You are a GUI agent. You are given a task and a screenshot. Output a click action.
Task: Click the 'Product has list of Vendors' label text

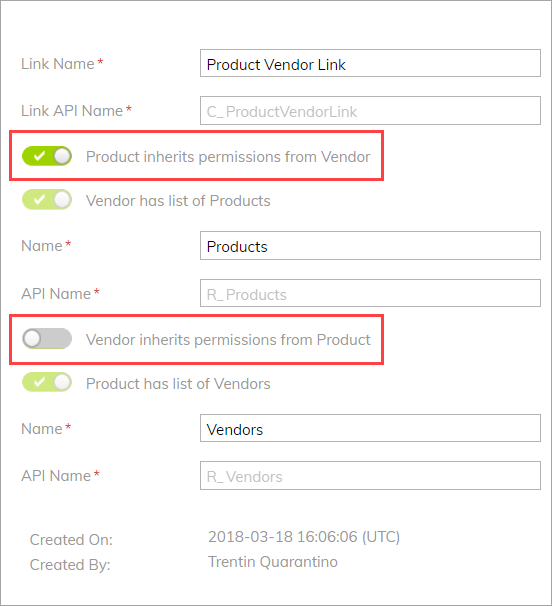(178, 384)
